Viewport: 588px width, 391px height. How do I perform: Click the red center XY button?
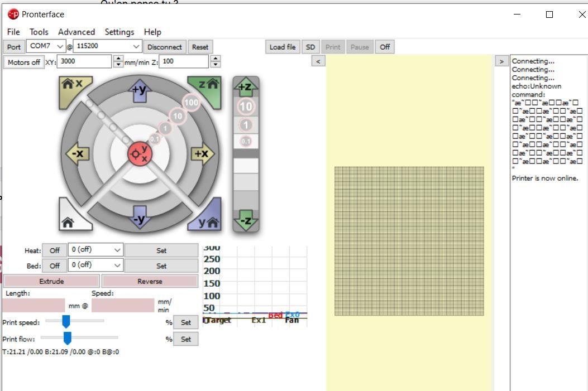pos(140,153)
